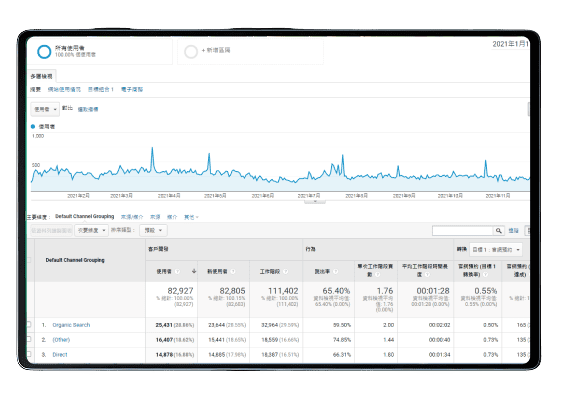Click the blue 所有使用者 segment circle
Viewport: 565px width, 397px height.
(44, 52)
